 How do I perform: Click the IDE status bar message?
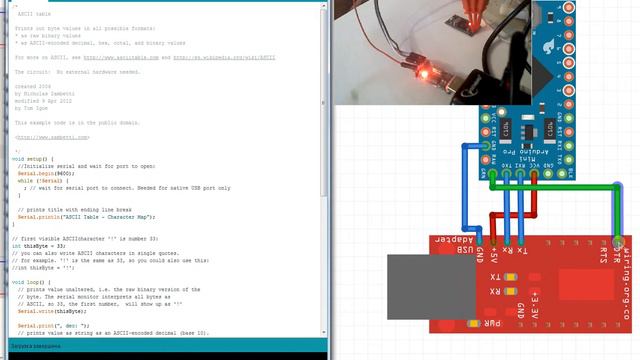pyautogui.click(x=36, y=346)
